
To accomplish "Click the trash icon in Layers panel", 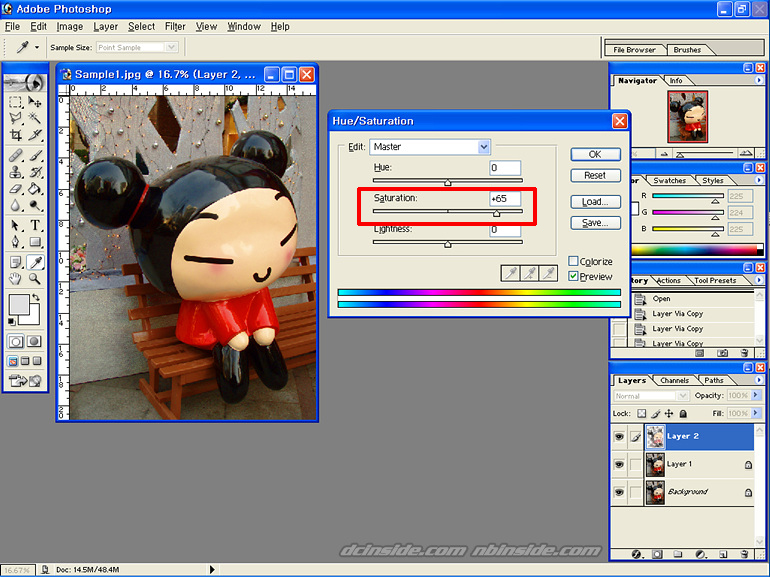I will click(744, 554).
